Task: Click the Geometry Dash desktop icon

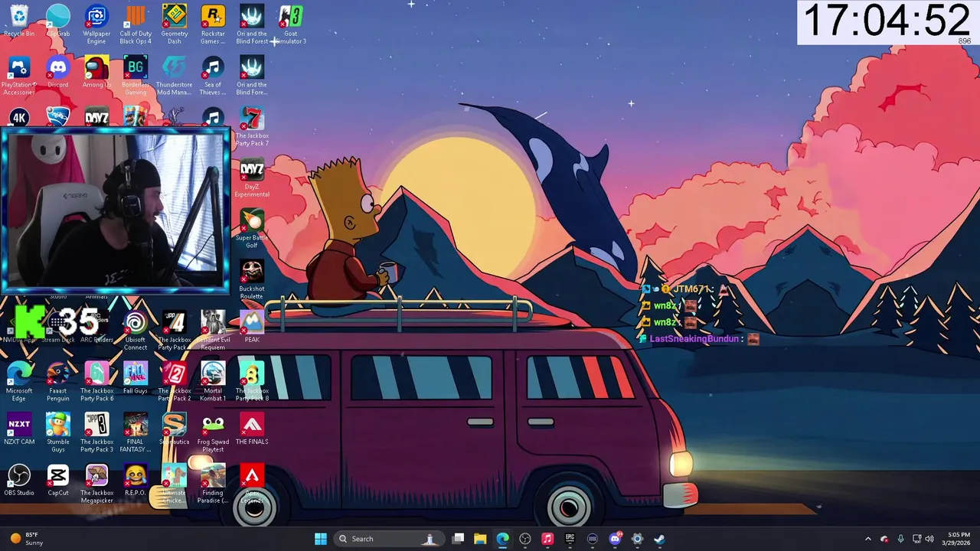Action: tap(175, 24)
